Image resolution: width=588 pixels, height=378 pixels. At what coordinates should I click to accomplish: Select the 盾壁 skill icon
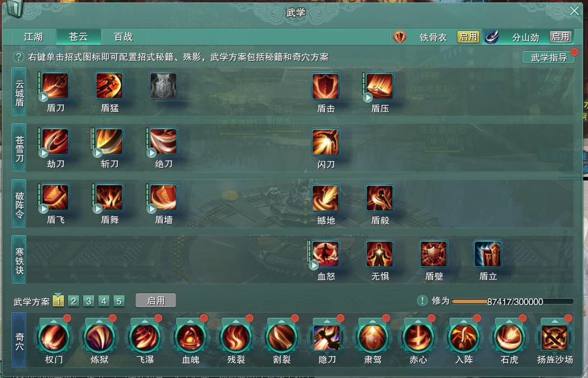tap(434, 254)
